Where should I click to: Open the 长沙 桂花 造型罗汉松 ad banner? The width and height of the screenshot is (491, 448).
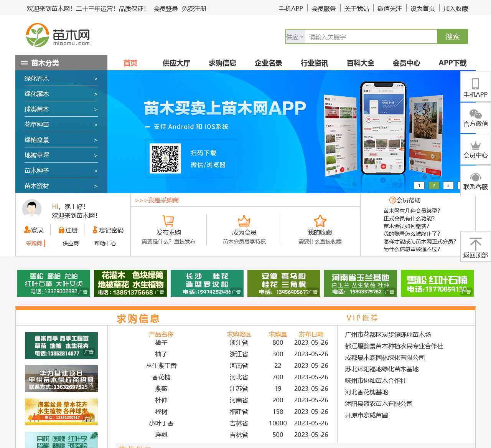pyautogui.click(x=207, y=283)
